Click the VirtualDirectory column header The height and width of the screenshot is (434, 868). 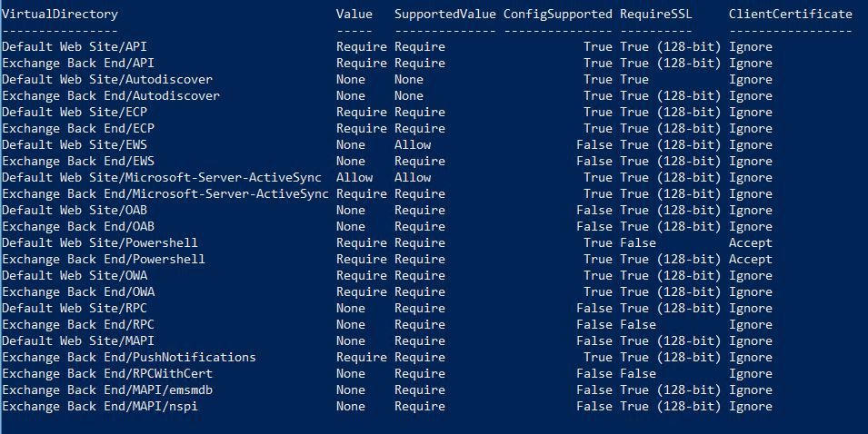[60, 15]
